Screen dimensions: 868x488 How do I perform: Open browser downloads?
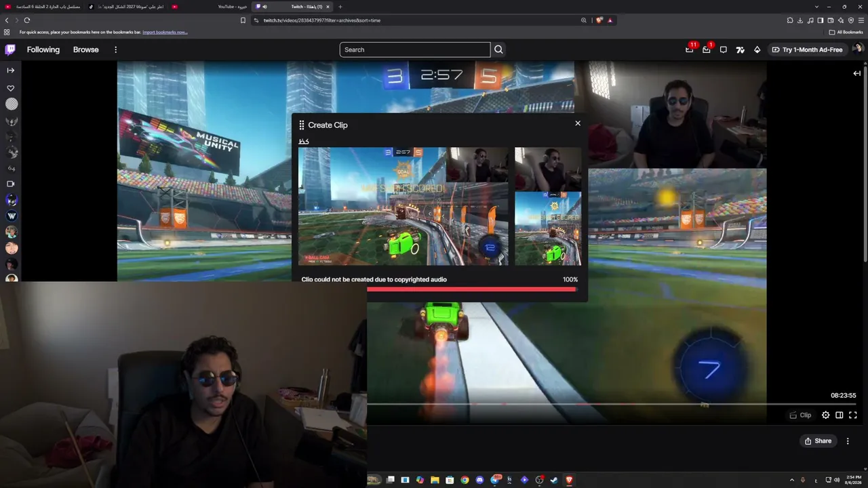[800, 20]
